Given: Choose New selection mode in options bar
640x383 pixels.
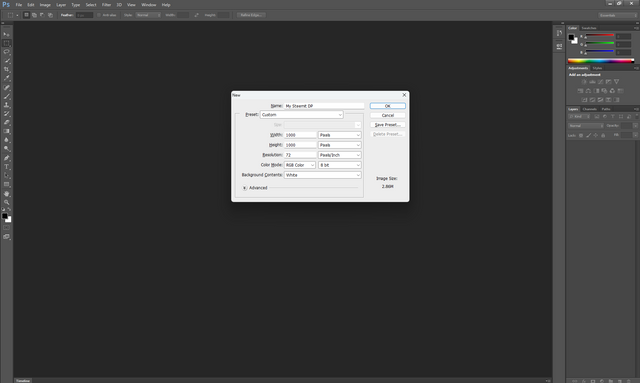Looking at the screenshot, I should tap(26, 15).
